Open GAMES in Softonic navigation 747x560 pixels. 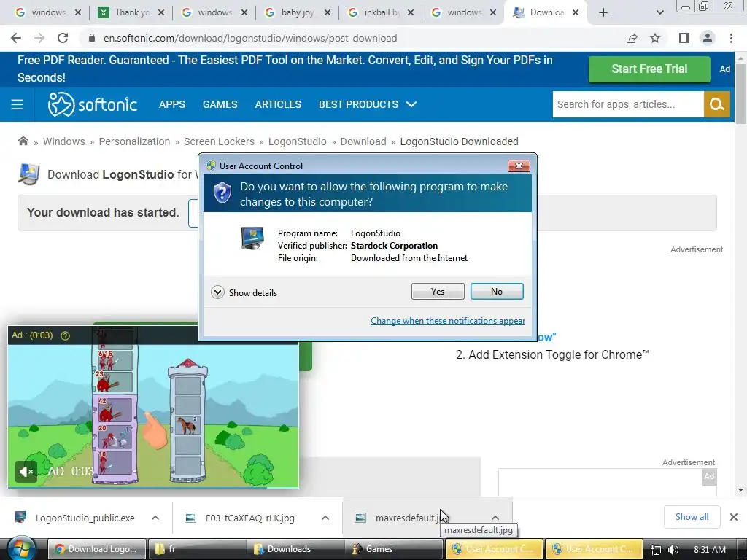pos(220,104)
